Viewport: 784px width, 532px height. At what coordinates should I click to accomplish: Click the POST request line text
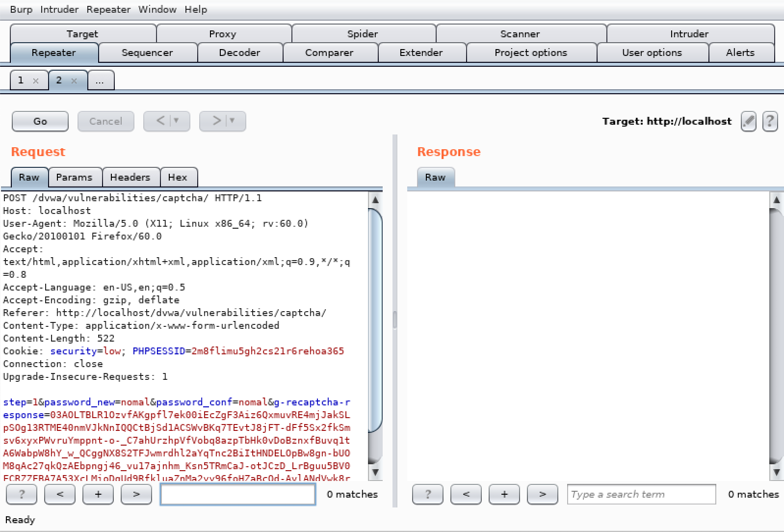coord(132,198)
